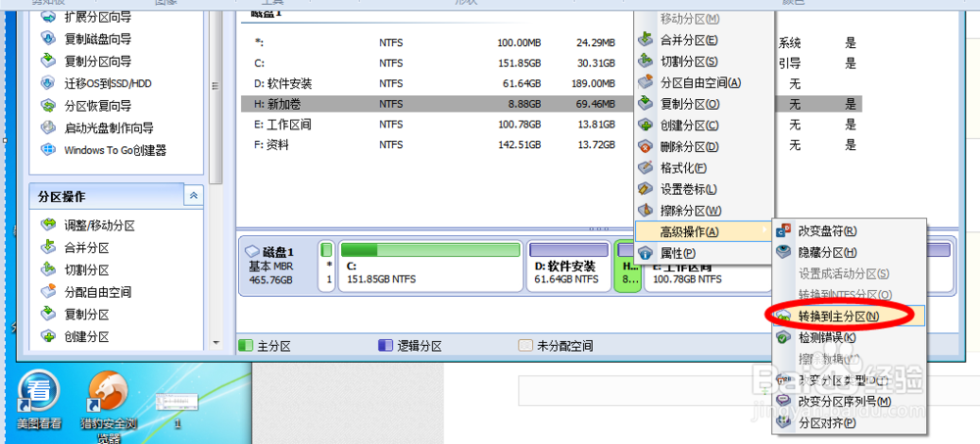Select 分区自由空间(A) in the context menu

click(x=705, y=82)
